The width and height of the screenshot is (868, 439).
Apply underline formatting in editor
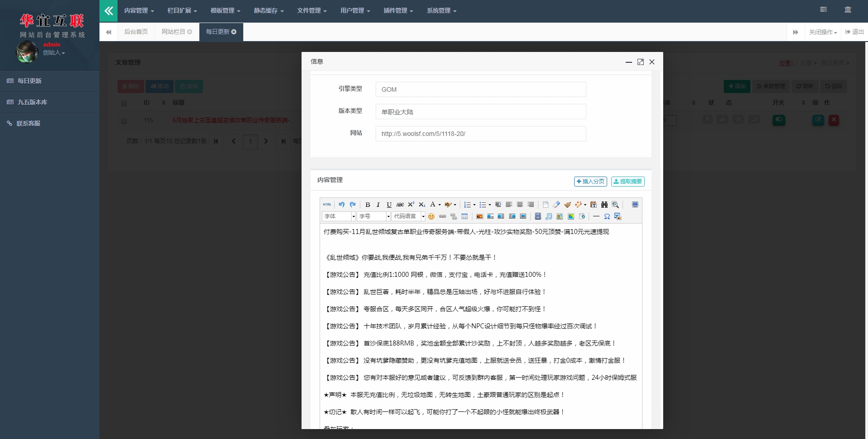[x=389, y=205]
